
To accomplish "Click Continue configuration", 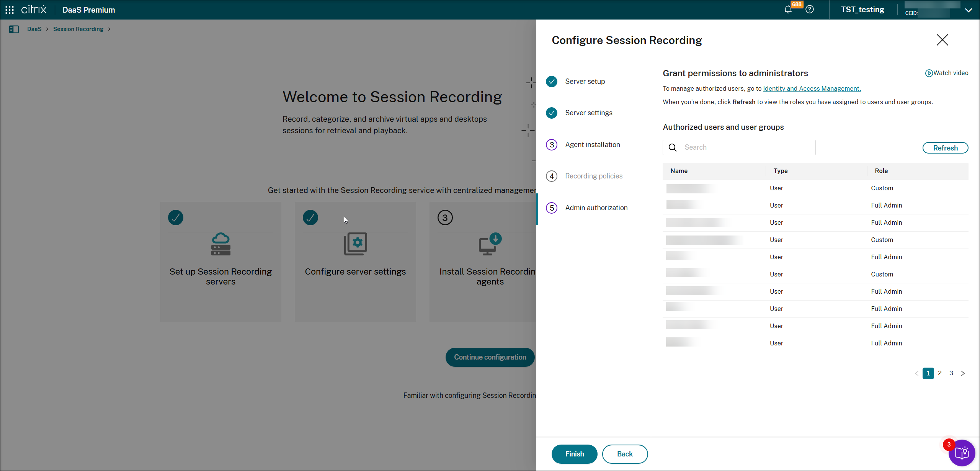I will (x=490, y=357).
